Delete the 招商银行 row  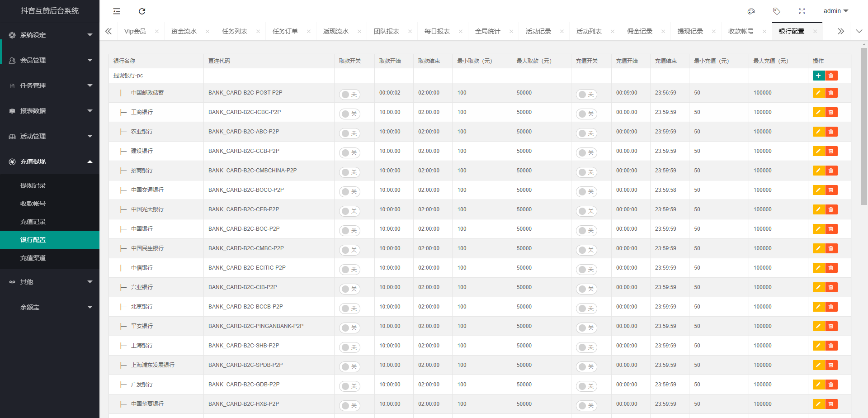[831, 171]
